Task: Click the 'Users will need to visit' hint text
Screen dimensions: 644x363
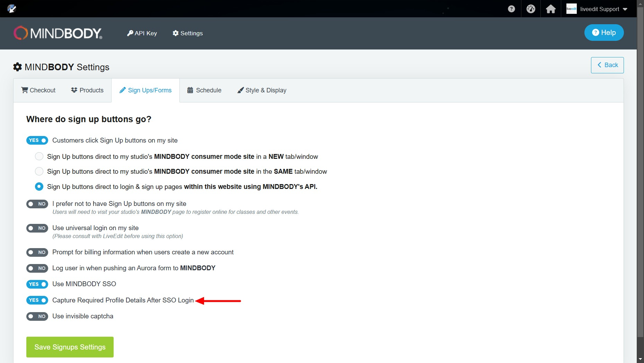Action: tap(175, 212)
